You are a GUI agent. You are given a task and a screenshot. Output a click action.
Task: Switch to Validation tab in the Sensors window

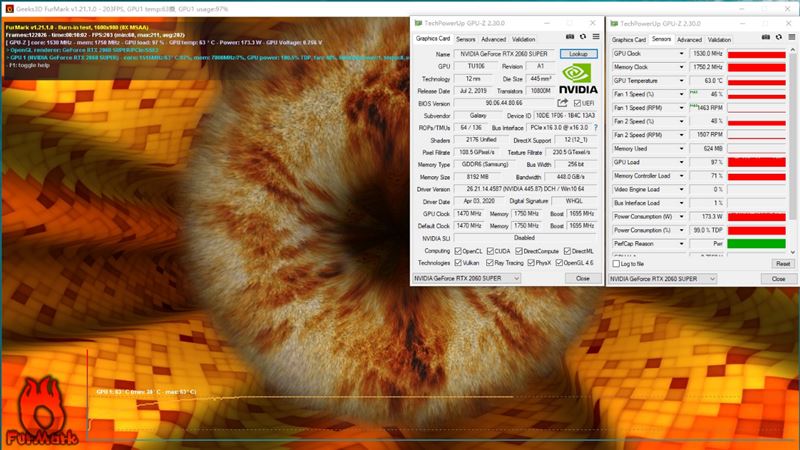click(719, 40)
